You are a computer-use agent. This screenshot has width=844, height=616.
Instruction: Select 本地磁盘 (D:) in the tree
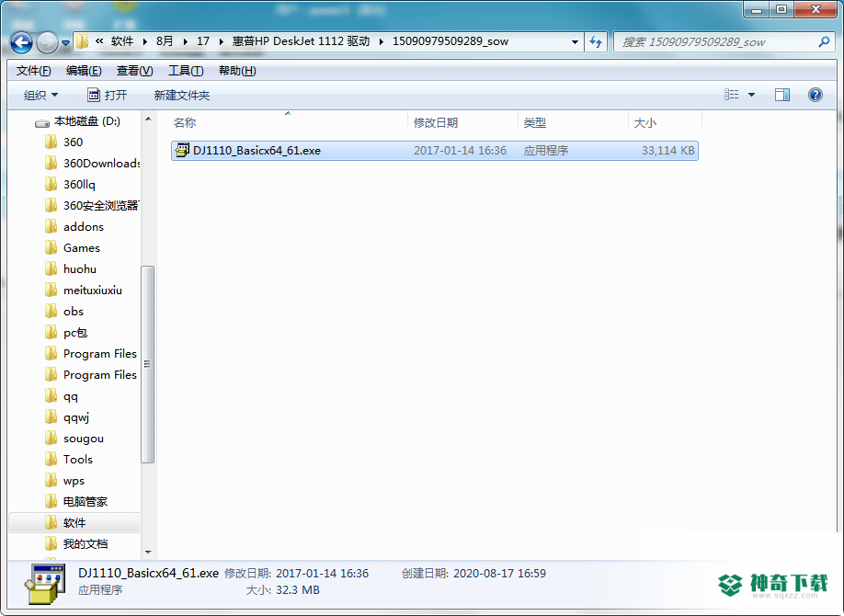[x=86, y=121]
